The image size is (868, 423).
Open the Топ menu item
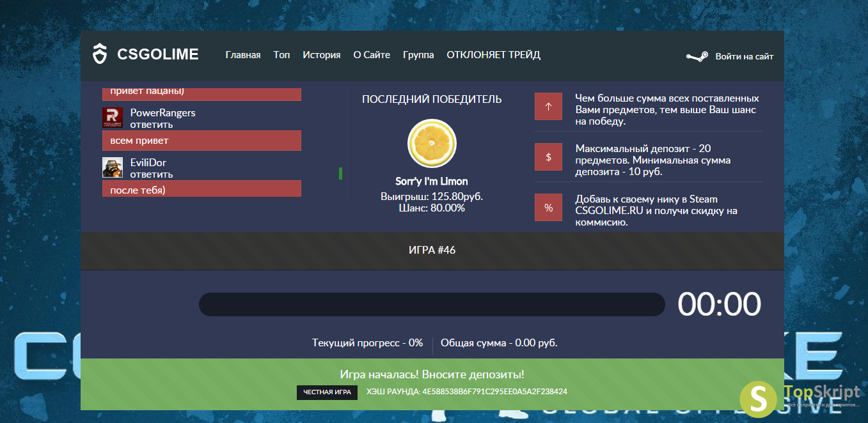pyautogui.click(x=281, y=55)
